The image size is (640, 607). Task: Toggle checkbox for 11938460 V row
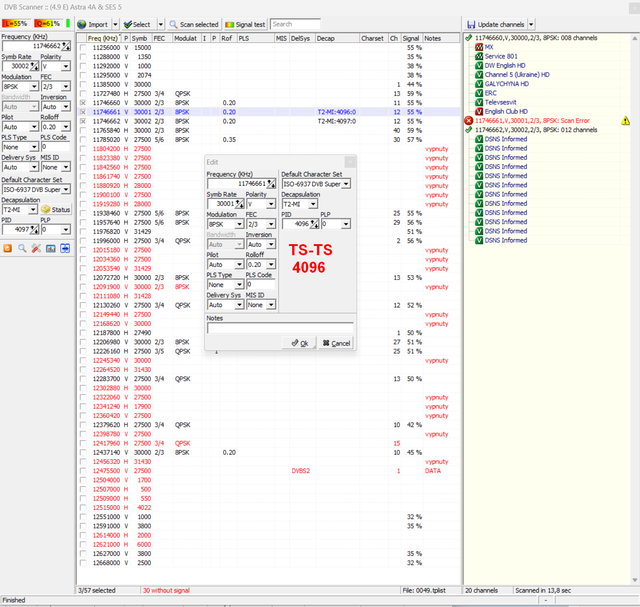(83, 213)
